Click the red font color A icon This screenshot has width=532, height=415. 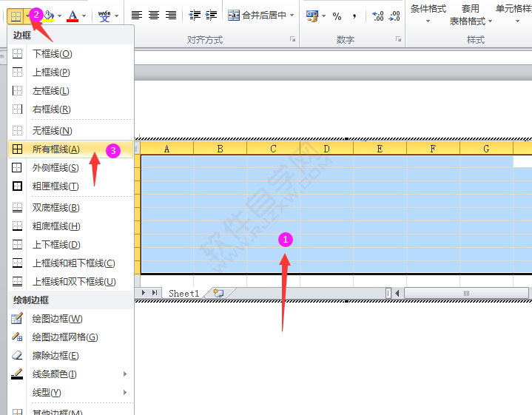pos(73,16)
